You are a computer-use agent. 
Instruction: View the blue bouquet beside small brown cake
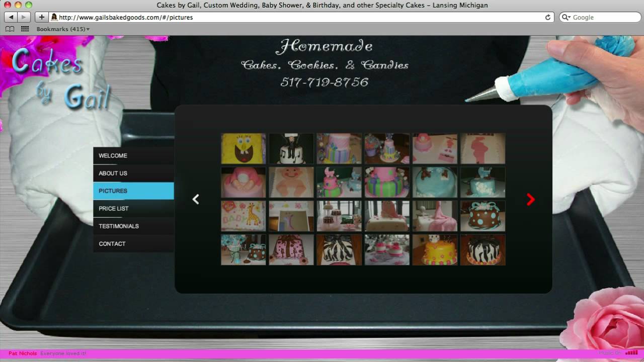click(x=244, y=250)
